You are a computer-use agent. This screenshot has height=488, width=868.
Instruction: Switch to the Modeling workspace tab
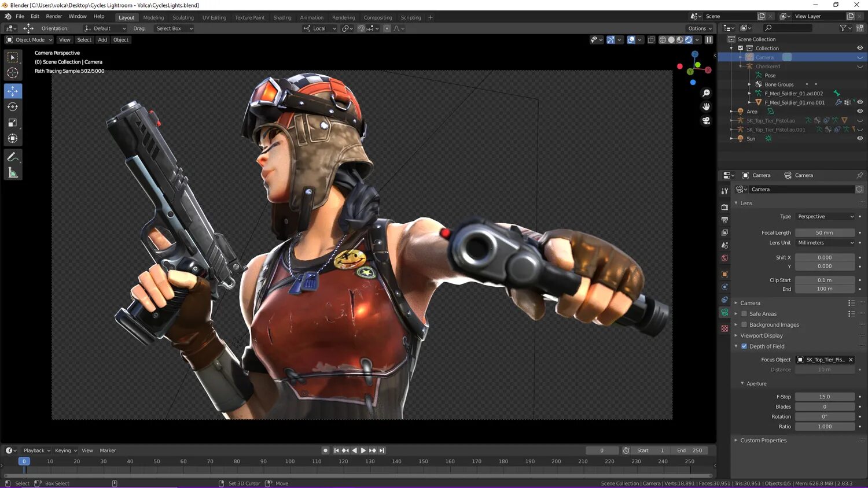[153, 17]
